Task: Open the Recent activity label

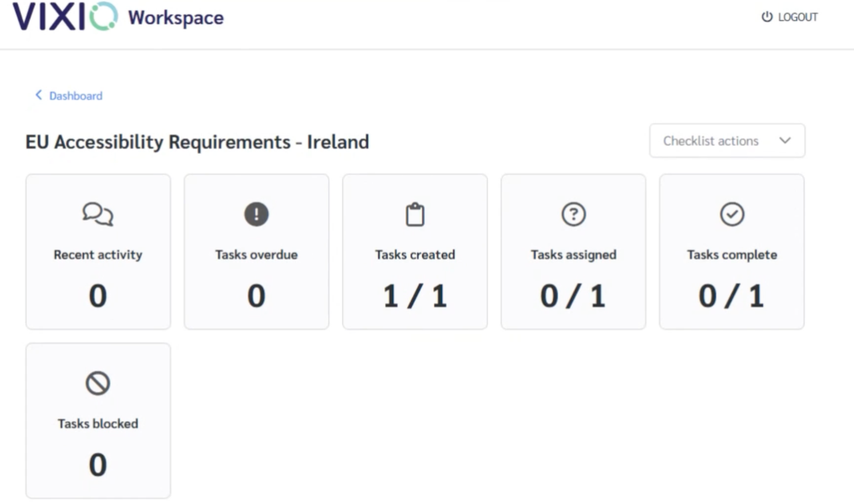Action: (x=98, y=255)
